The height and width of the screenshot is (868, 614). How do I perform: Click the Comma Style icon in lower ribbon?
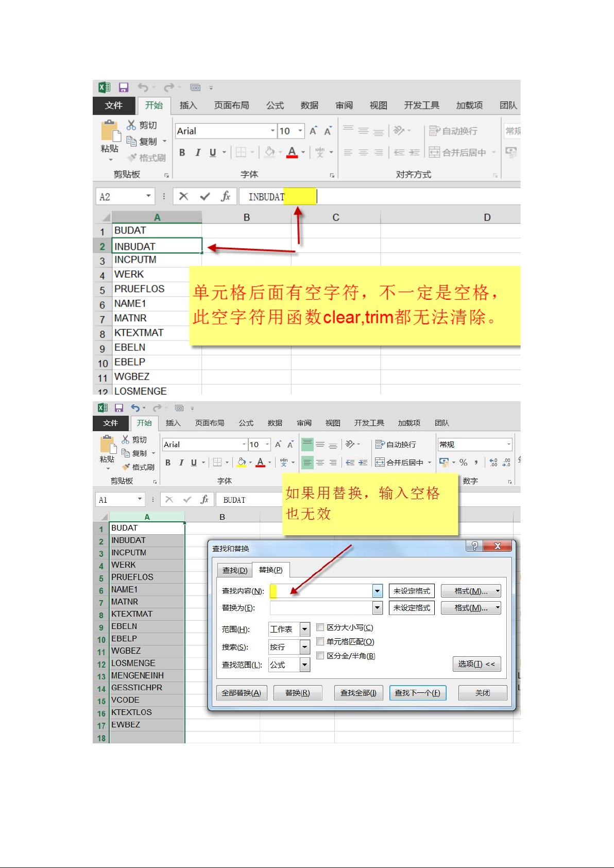(476, 463)
